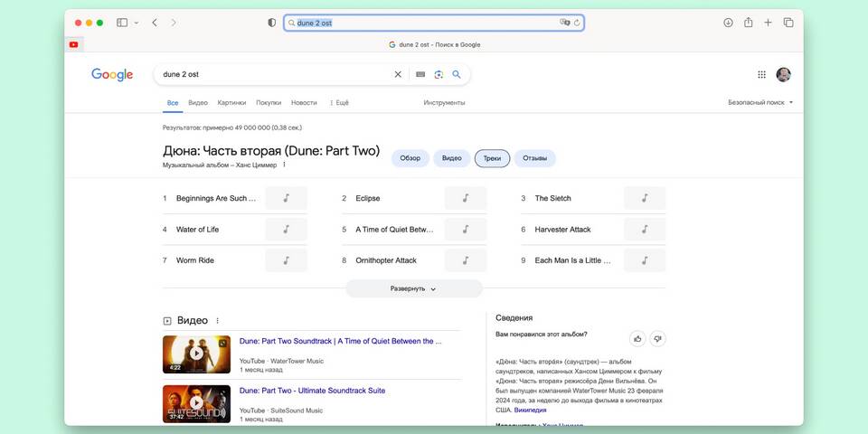
Task: Switch to the Картинки search tab
Action: click(231, 103)
